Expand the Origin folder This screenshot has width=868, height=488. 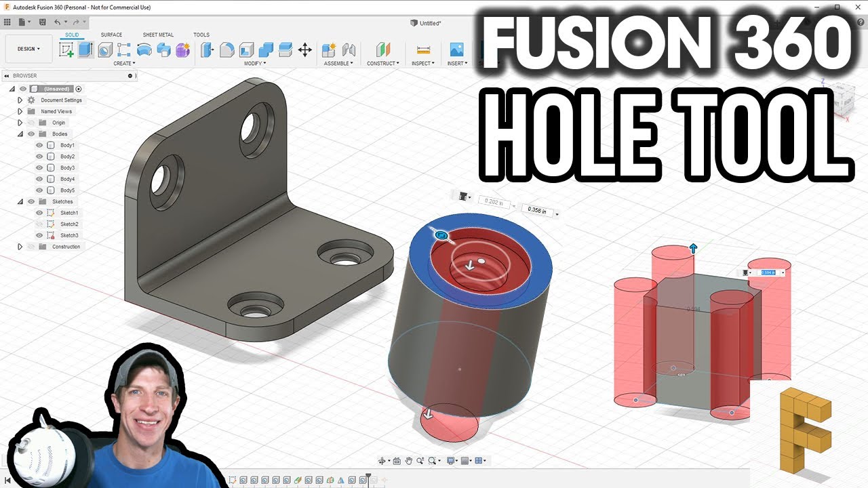pos(20,123)
